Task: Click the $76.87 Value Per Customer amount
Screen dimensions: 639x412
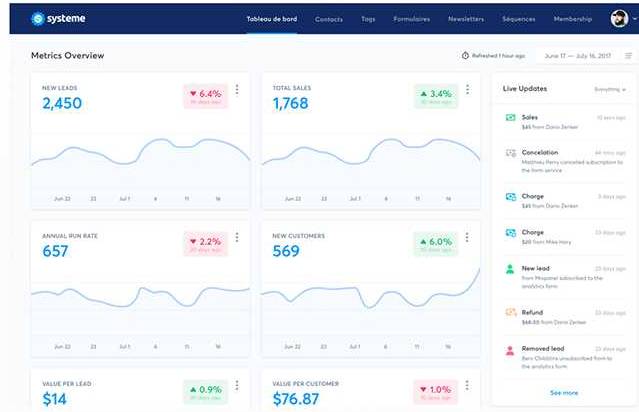Action: pyautogui.click(x=296, y=399)
